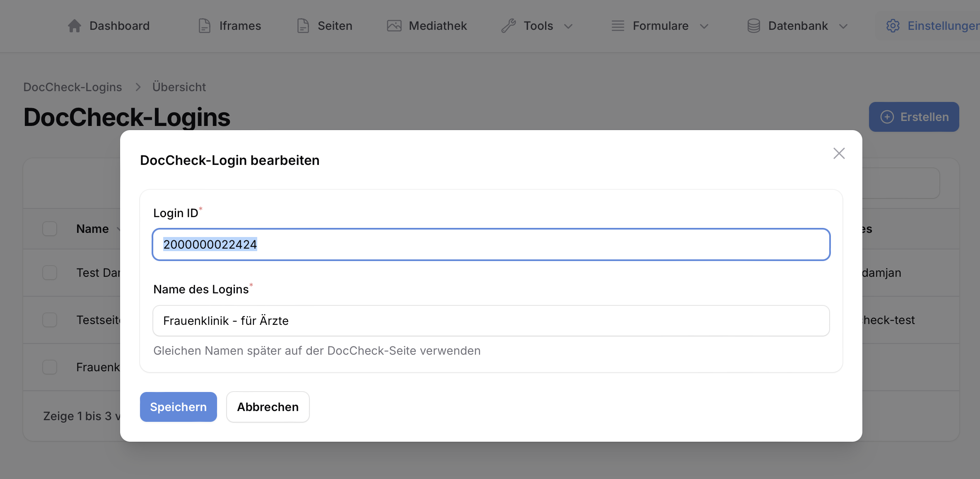Expand the Datenbank dropdown chevron
The height and width of the screenshot is (479, 980).
coord(843,26)
